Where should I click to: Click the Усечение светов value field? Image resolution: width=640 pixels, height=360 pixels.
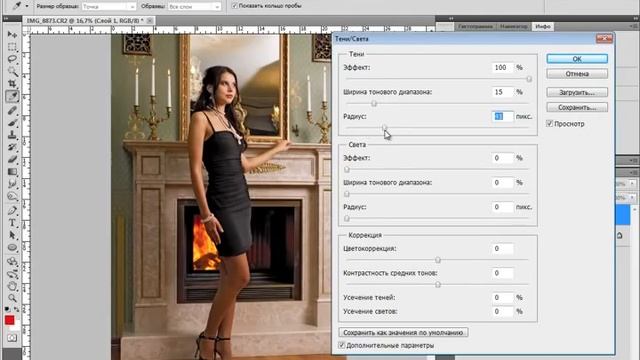[502, 311]
